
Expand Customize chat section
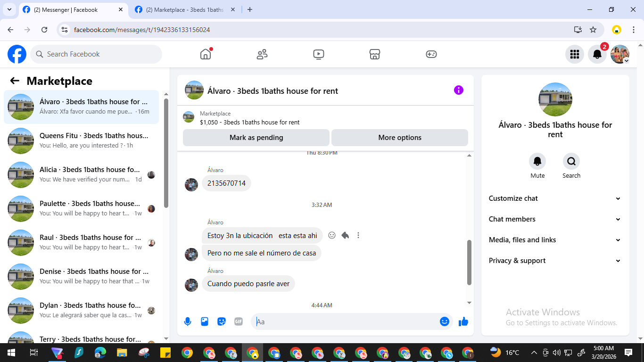coord(555,198)
